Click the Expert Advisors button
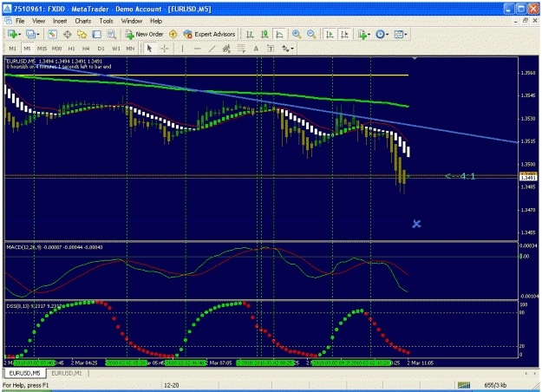Image resolution: width=542 pixels, height=392 pixels. click(x=210, y=34)
